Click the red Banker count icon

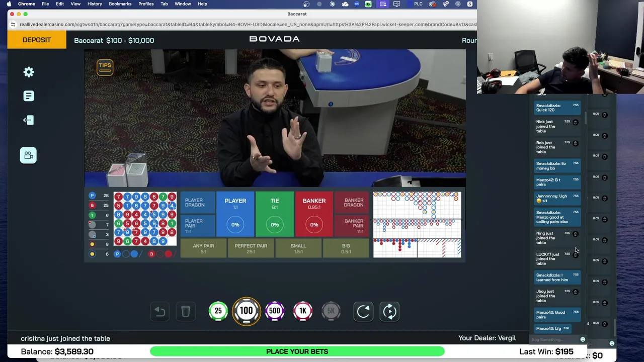point(92,205)
